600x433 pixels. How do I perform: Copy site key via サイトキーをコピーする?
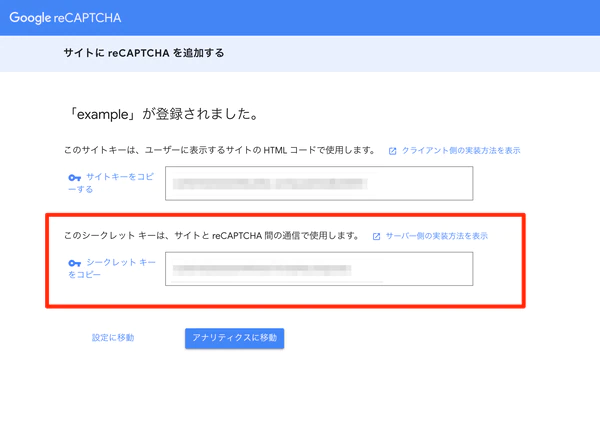click(x=111, y=183)
